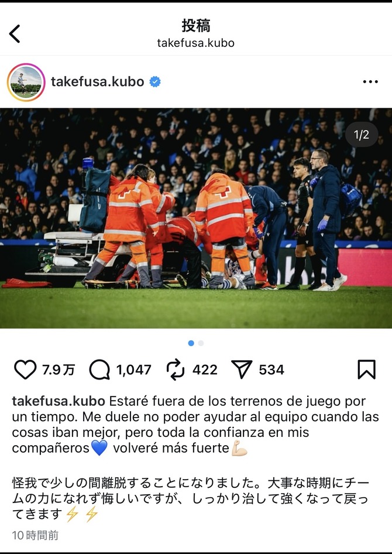The image size is (392, 554).
Task: Open the three-dot more options menu
Action: click(370, 82)
